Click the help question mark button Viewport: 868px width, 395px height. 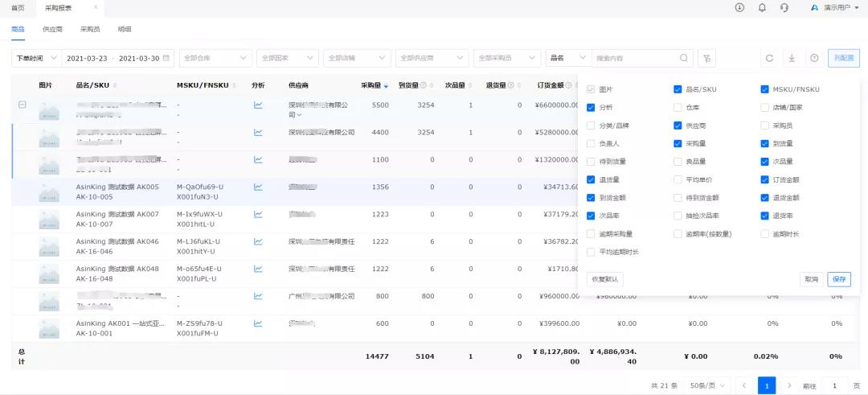point(814,58)
